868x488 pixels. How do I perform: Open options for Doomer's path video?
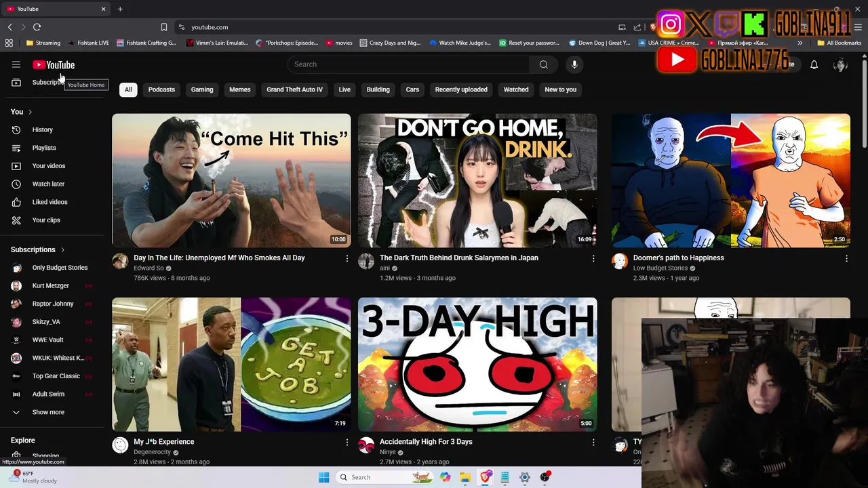(846, 258)
